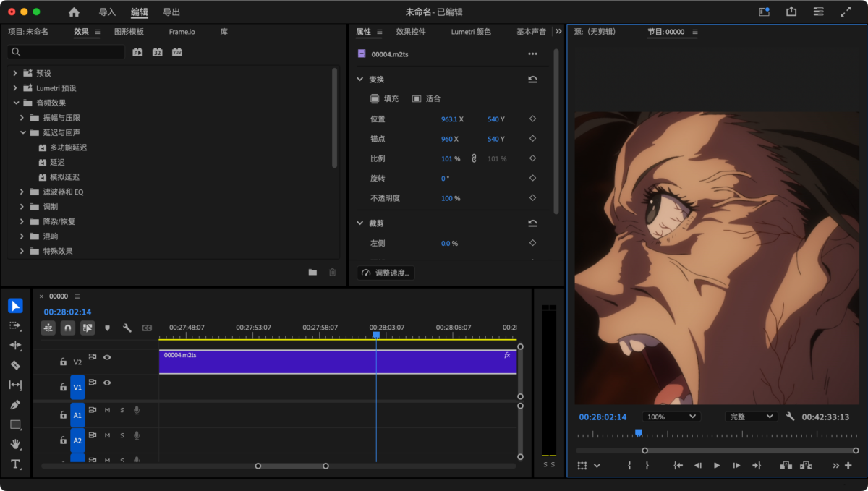This screenshot has height=491, width=868.
Task: Toggle Snap in Timeline magnet button
Action: (68, 328)
